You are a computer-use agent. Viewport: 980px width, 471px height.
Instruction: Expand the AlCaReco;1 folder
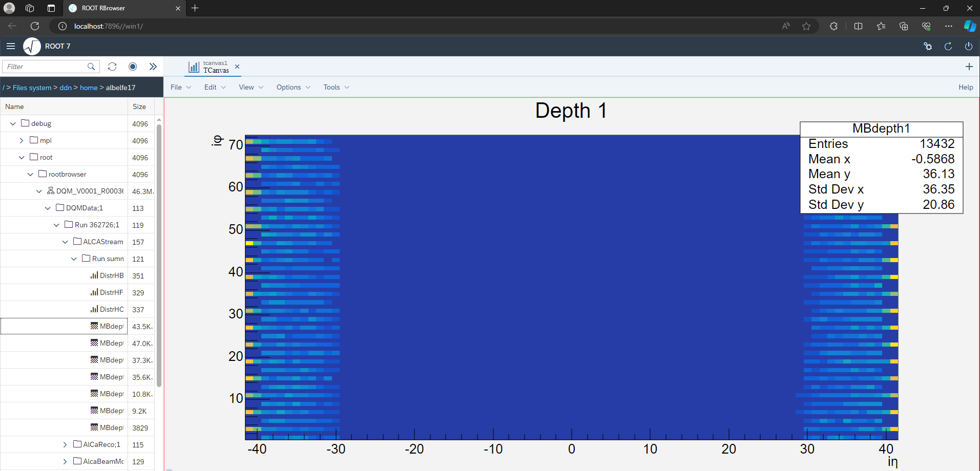coord(65,445)
